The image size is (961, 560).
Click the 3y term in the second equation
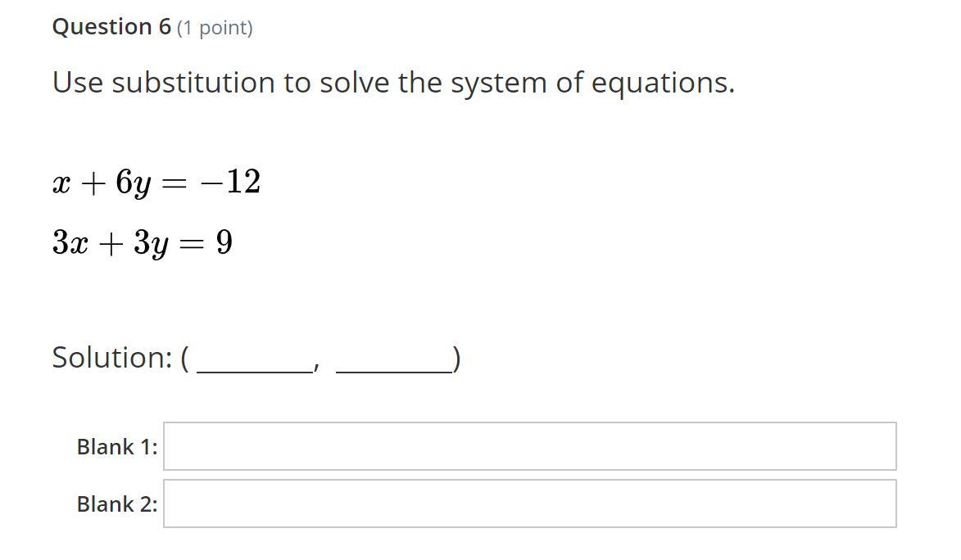[151, 243]
